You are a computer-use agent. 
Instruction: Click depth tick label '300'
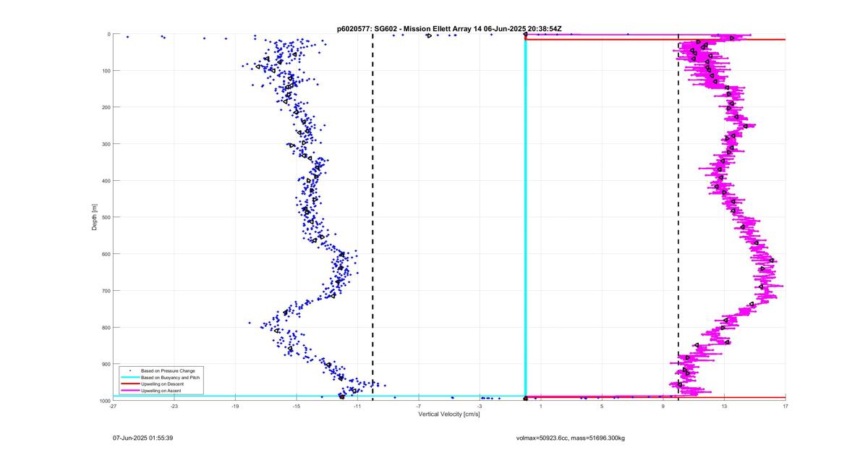tap(106, 144)
